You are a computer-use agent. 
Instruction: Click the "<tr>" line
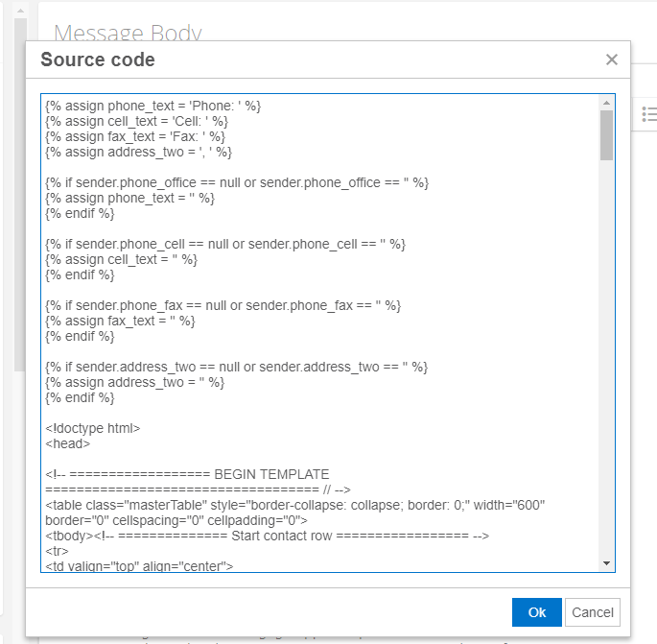tap(57, 551)
